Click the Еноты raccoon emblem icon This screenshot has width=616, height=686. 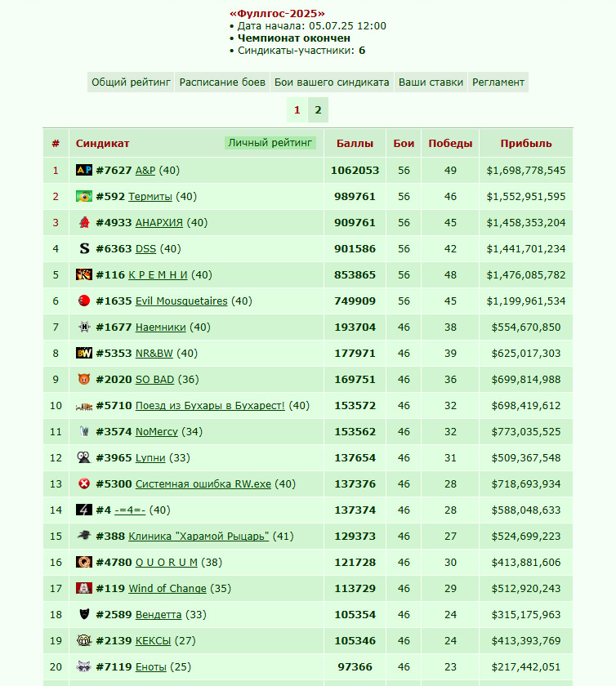tap(83, 666)
